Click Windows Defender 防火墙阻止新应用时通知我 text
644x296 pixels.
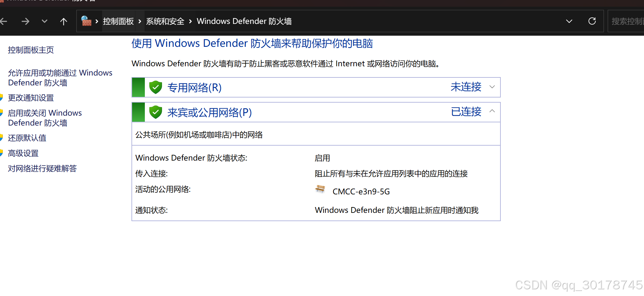click(397, 210)
